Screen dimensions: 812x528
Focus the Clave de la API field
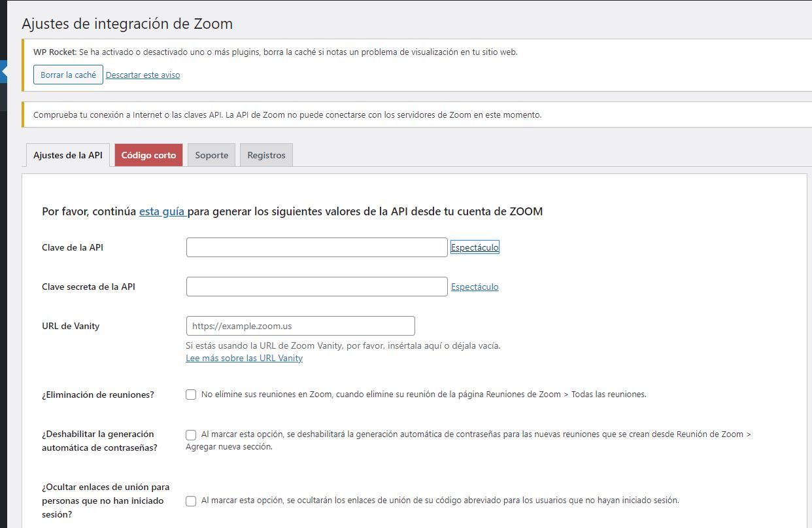(x=317, y=247)
